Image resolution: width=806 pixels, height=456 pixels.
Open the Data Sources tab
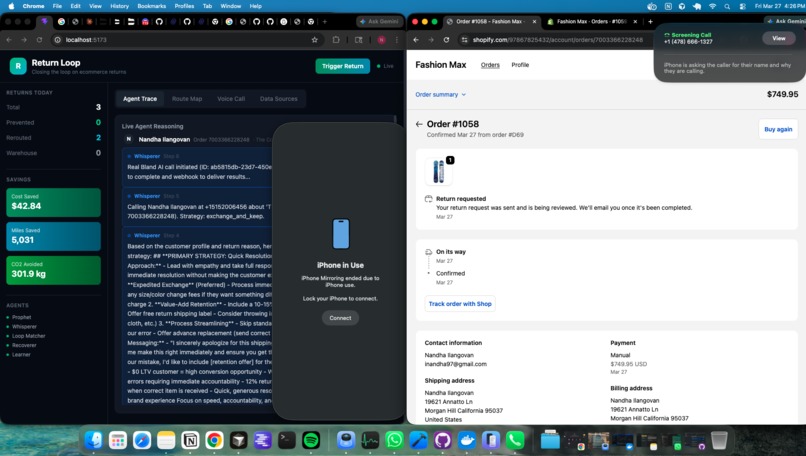tap(279, 99)
